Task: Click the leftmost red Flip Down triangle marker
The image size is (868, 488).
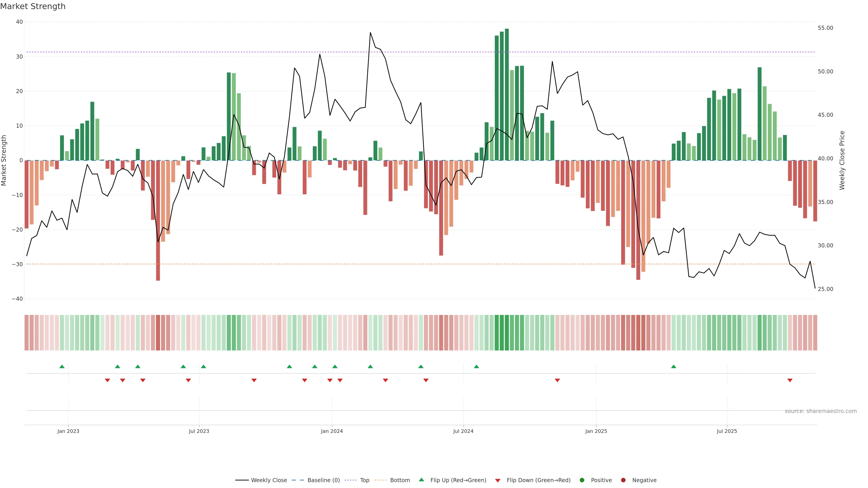Action: [x=108, y=380]
